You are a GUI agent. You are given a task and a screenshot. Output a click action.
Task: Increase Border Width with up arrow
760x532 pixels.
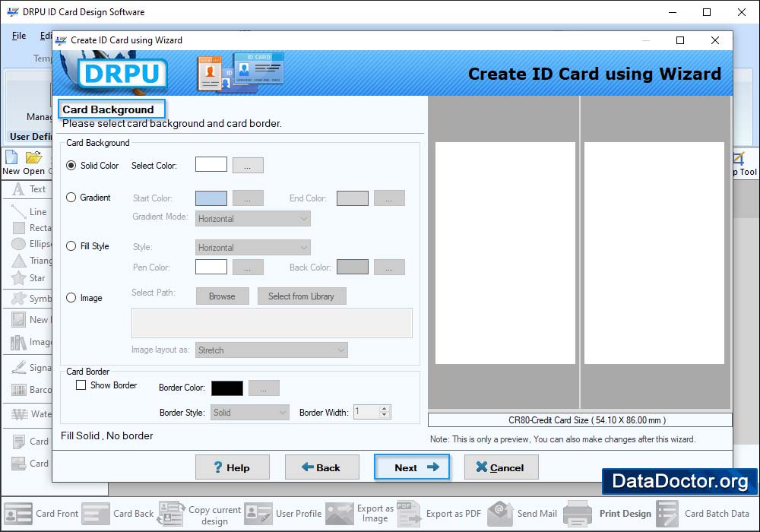click(385, 408)
